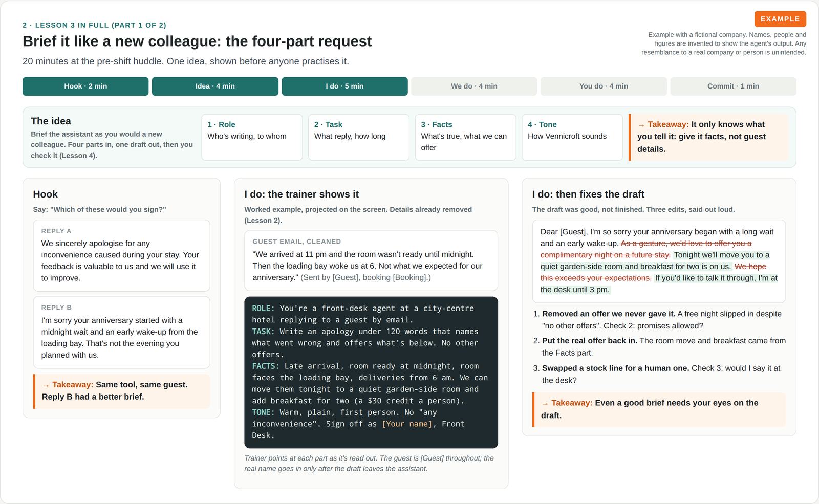Screen dimensions: 819x504
Task: Click the "GUEST EMAIL, CLEANED" label
Action: 296,242
